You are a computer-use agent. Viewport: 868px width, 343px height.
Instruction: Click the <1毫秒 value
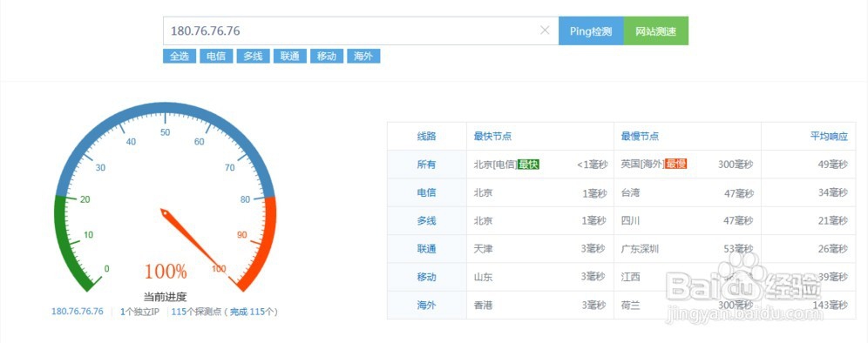[x=592, y=165]
